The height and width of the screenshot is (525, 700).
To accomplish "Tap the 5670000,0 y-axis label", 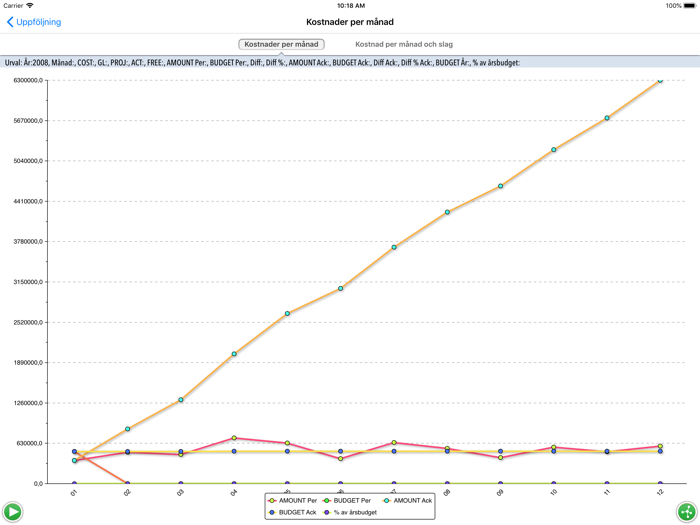I will pos(28,121).
